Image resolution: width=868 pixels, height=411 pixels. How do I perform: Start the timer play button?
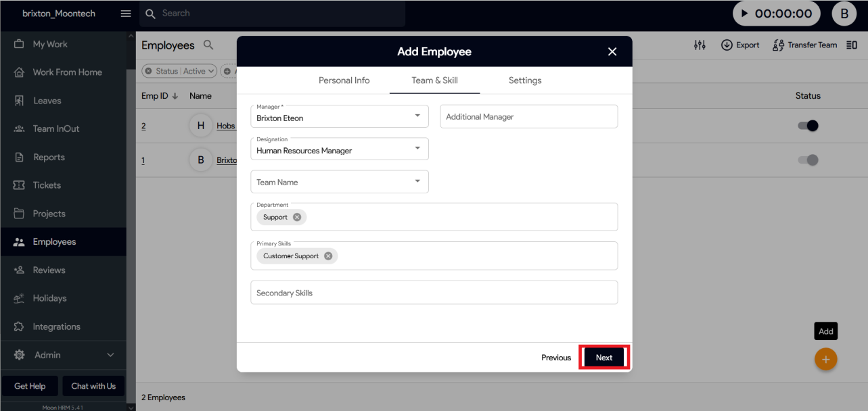pyautogui.click(x=745, y=14)
